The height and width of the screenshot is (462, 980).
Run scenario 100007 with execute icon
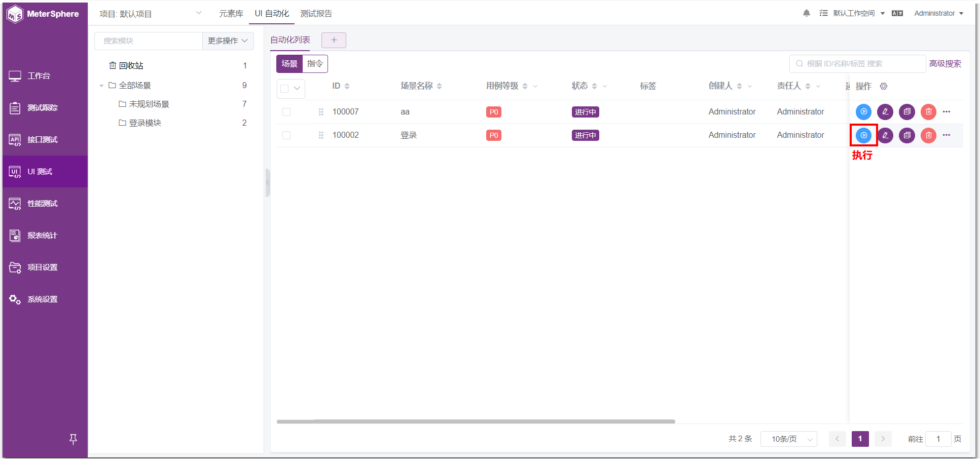click(x=863, y=111)
